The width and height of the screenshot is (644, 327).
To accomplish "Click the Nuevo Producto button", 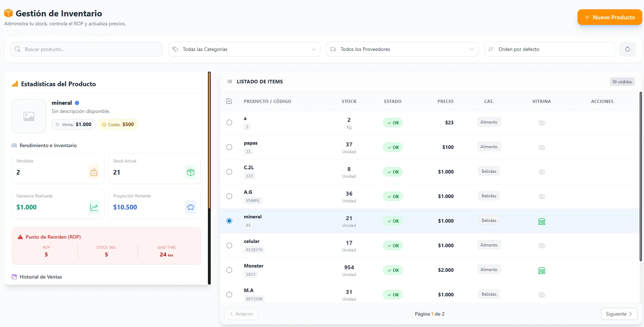I will [609, 17].
